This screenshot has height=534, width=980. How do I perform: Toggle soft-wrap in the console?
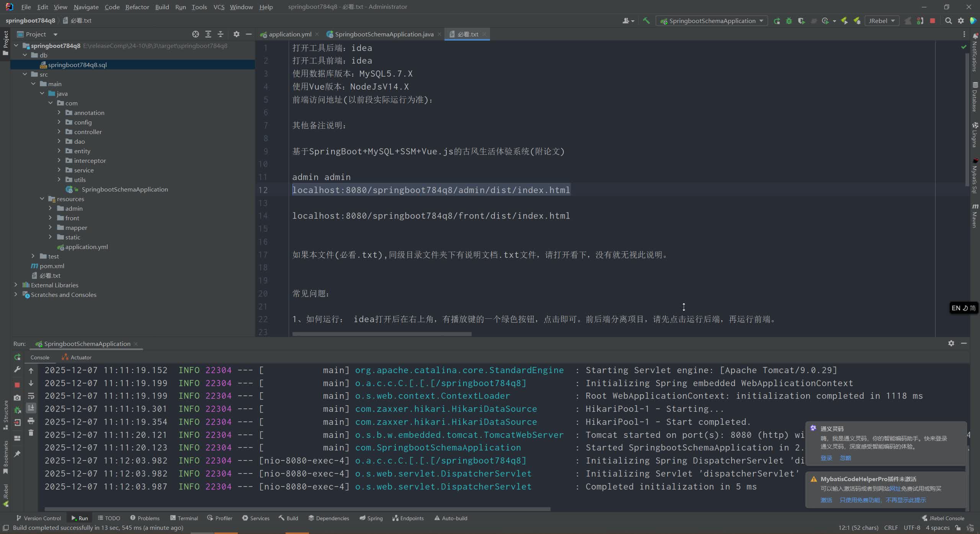pos(31,396)
